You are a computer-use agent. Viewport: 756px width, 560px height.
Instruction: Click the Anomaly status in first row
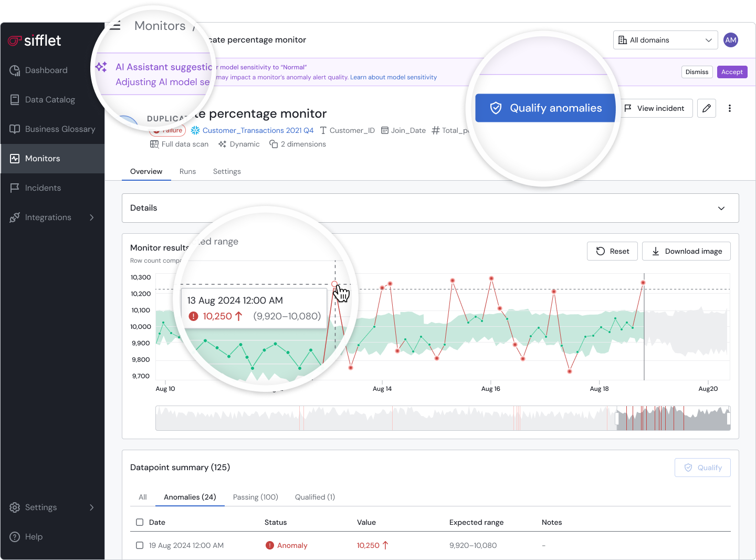click(x=287, y=545)
